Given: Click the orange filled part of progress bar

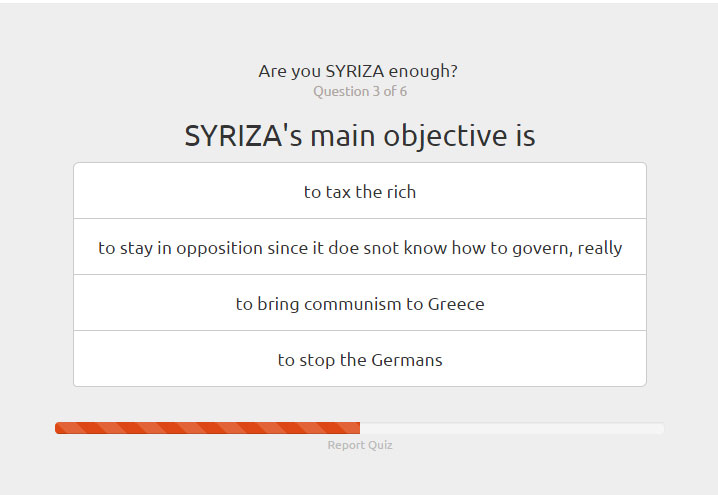Looking at the screenshot, I should point(207,428).
